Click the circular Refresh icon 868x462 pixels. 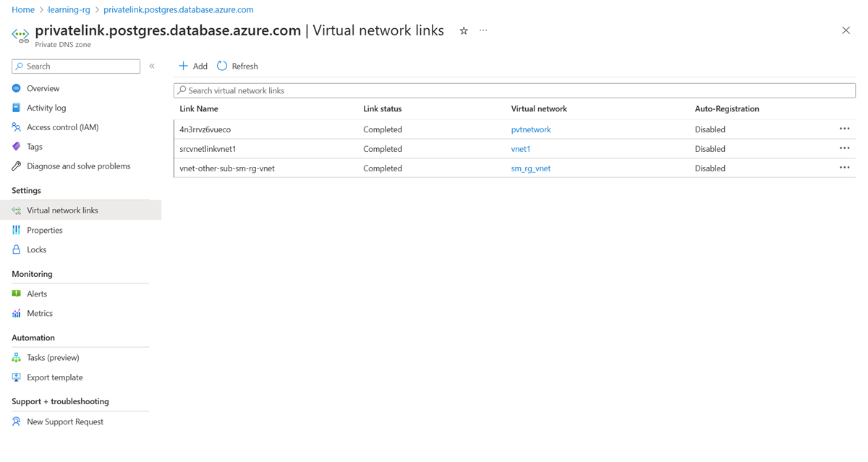tap(222, 66)
